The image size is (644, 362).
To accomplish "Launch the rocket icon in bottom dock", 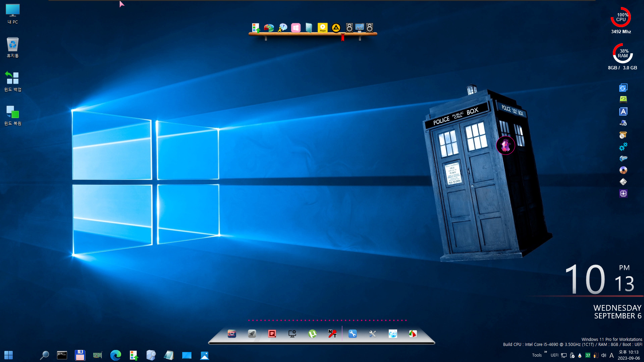I will click(252, 334).
